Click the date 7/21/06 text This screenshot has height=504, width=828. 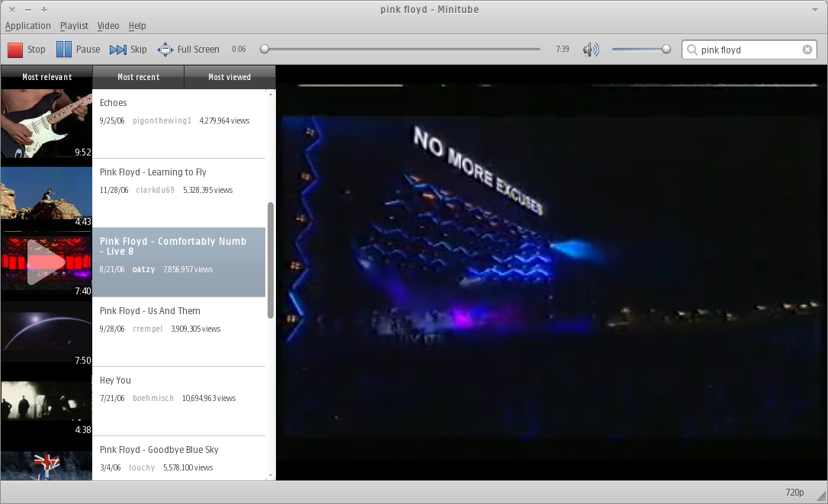(x=112, y=398)
